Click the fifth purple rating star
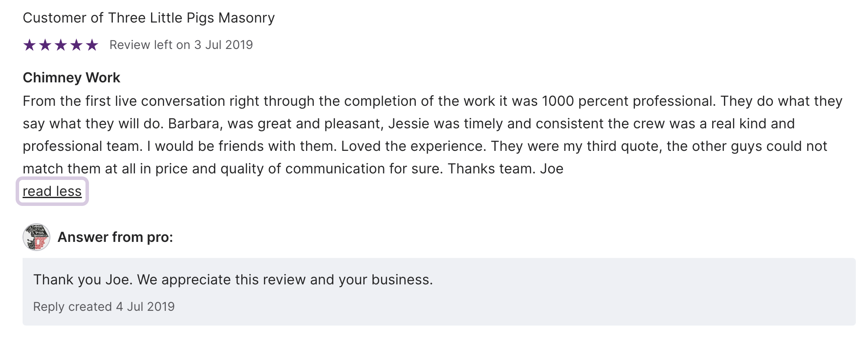This screenshot has width=868, height=339. (92, 45)
